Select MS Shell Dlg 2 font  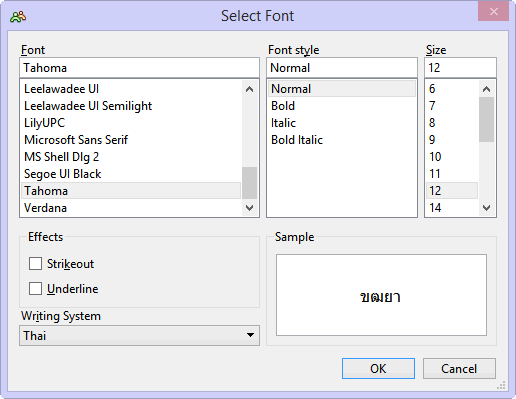click(x=131, y=157)
